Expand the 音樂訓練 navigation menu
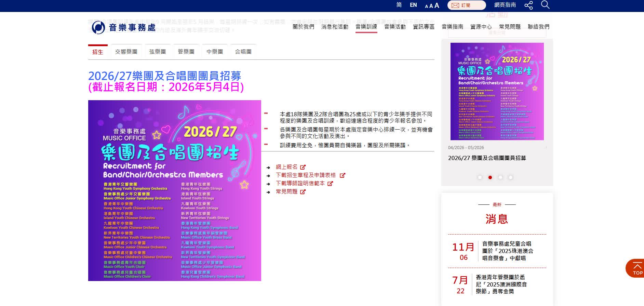 click(x=366, y=27)
